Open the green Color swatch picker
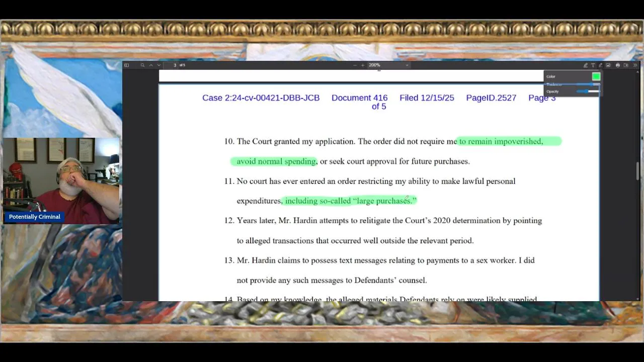 (596, 76)
